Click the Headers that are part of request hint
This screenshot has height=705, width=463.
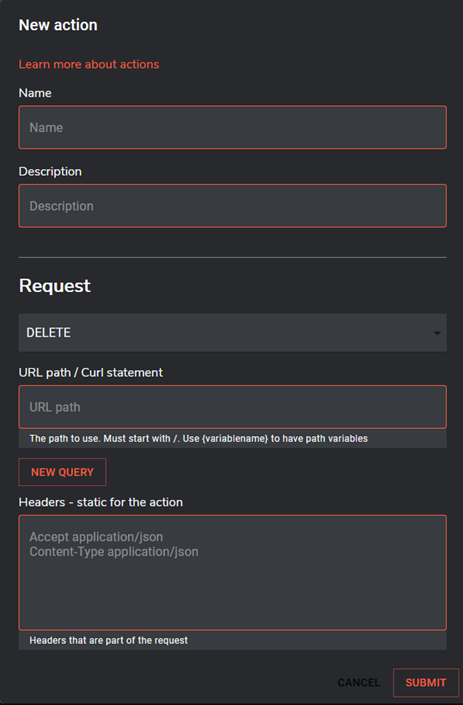108,640
